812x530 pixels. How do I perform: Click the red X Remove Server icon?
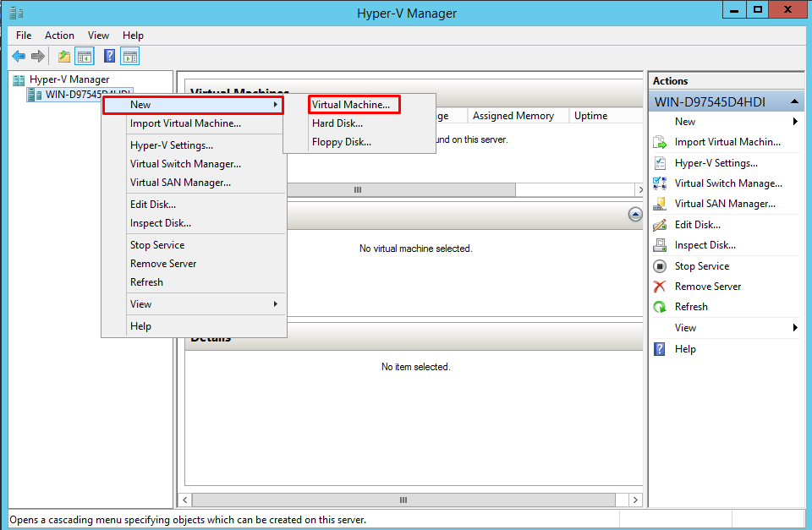coord(660,287)
